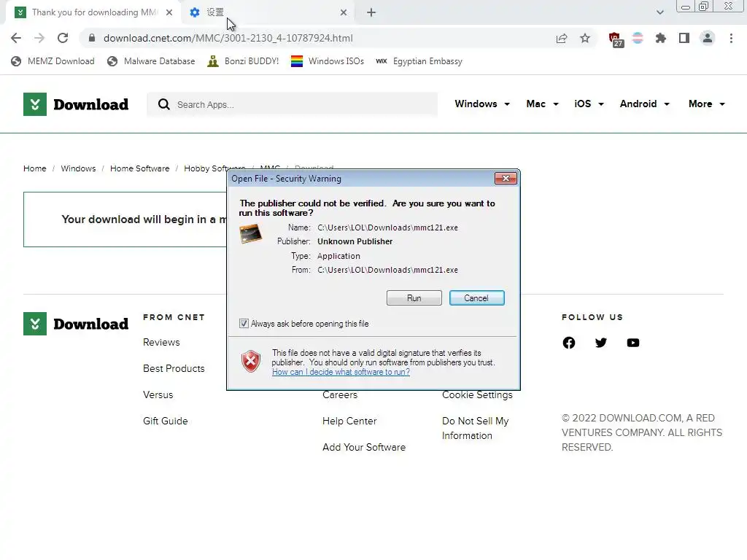The width and height of the screenshot is (747, 560).
Task: Switch to the 设置 settings tab
Action: tap(267, 12)
